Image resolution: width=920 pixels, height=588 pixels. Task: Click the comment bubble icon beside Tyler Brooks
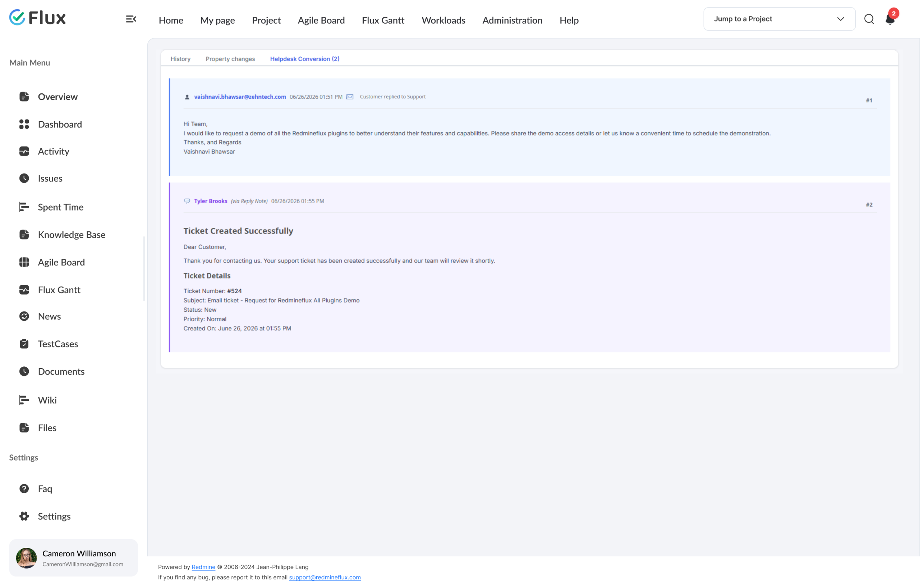coord(187,201)
